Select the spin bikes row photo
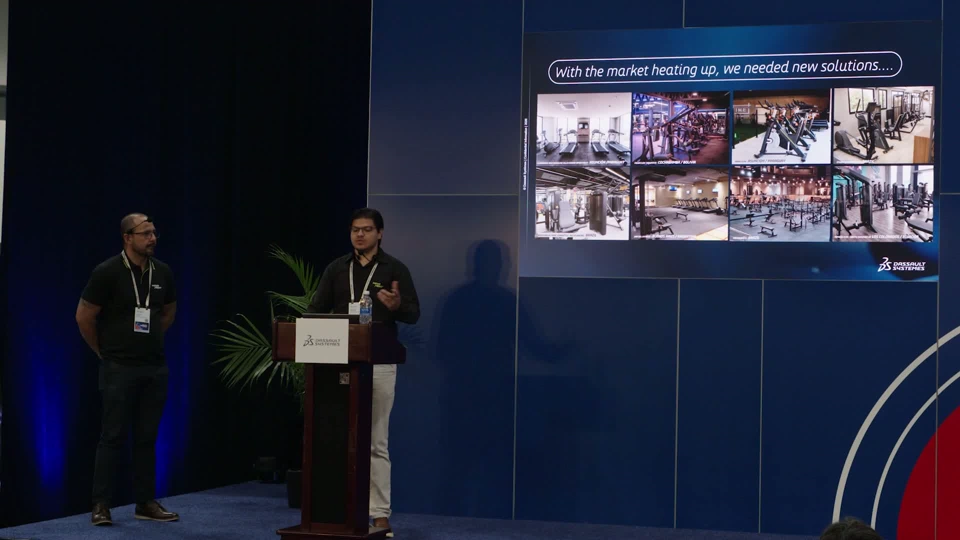This screenshot has width=960, height=540. pyautogui.click(x=781, y=127)
